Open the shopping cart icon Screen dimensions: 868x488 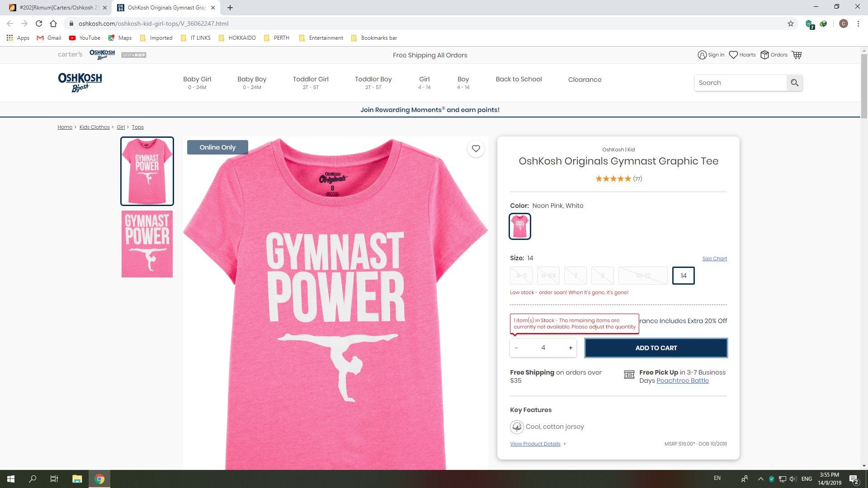[797, 55]
